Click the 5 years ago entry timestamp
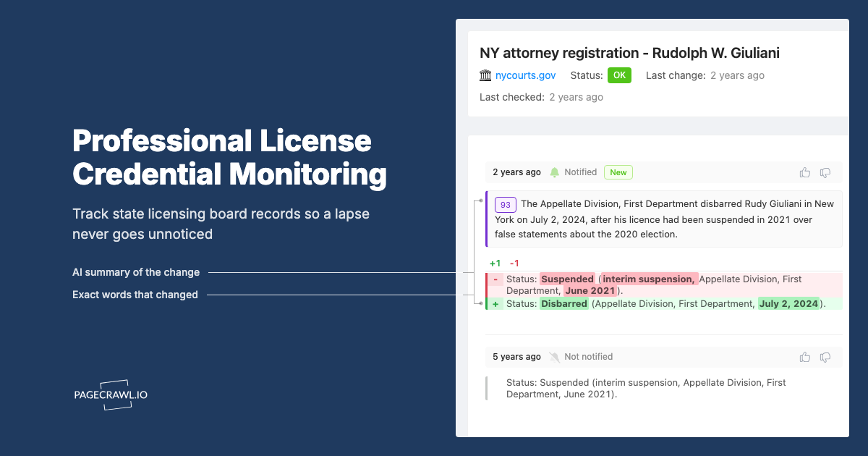 [x=517, y=357]
